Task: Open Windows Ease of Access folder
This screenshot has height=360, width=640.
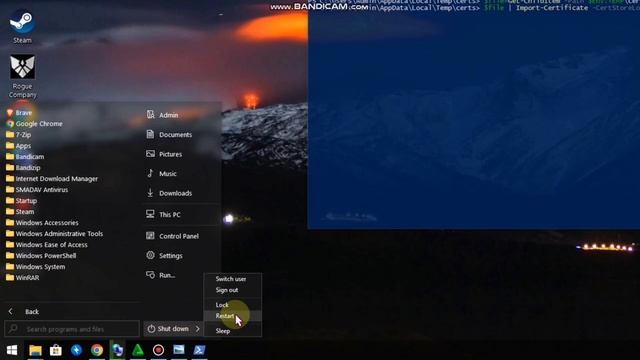Action: pyautogui.click(x=47, y=245)
